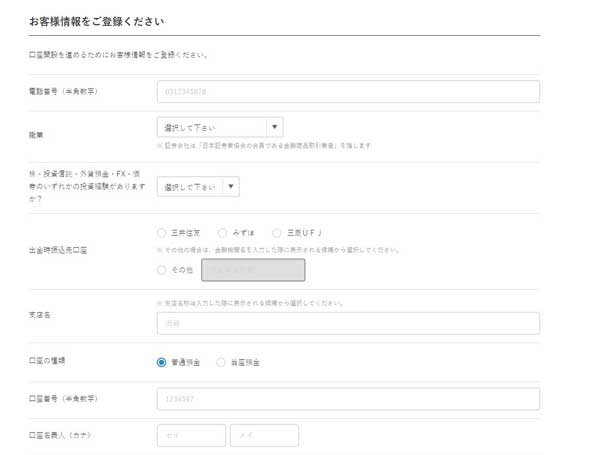The height and width of the screenshot is (455, 600).
Task: Click the メイ given name kana field
Action: click(x=264, y=436)
